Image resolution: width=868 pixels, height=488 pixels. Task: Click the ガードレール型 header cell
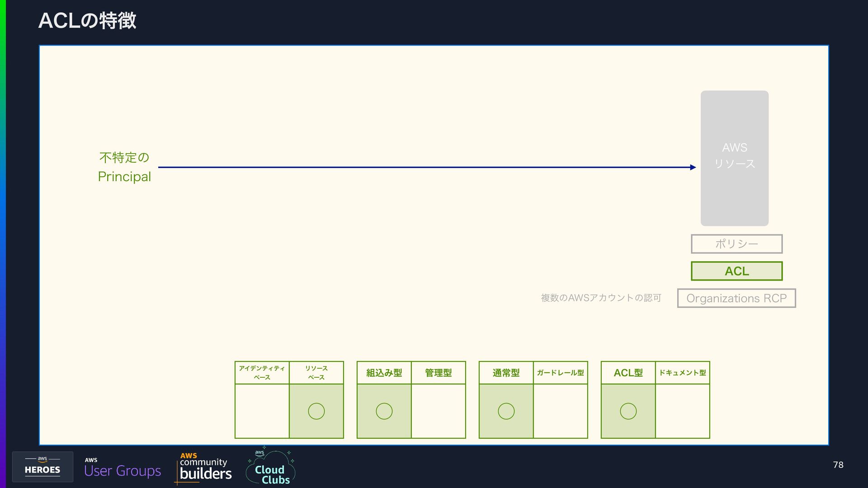[561, 373]
